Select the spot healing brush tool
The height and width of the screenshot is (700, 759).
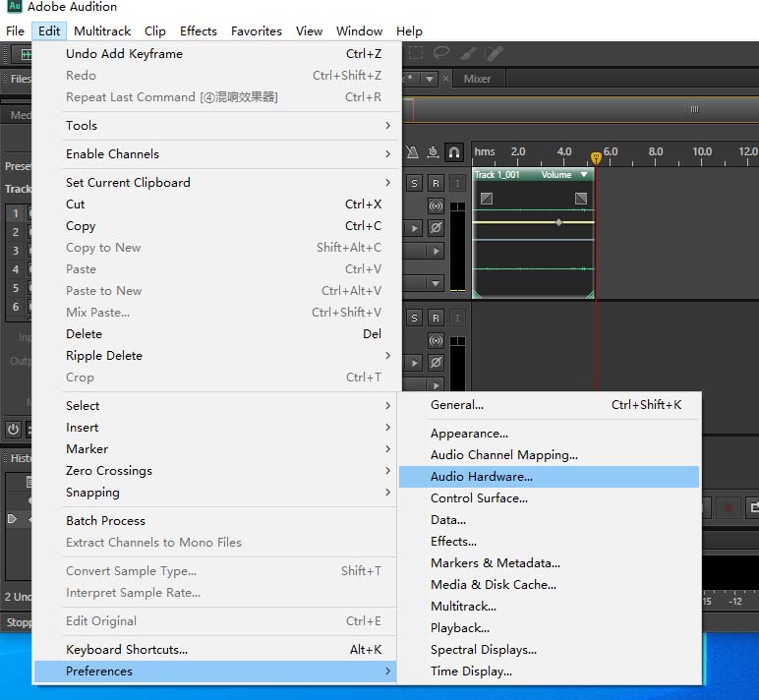495,53
